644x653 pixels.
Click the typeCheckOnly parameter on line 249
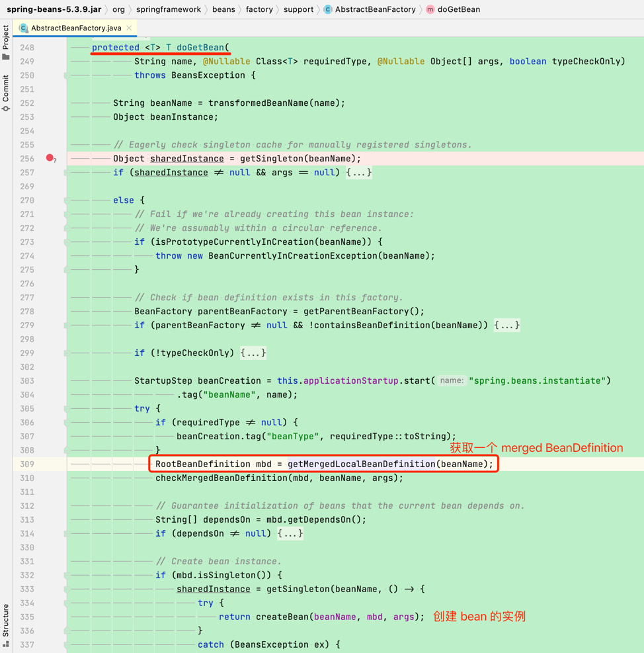(586, 62)
